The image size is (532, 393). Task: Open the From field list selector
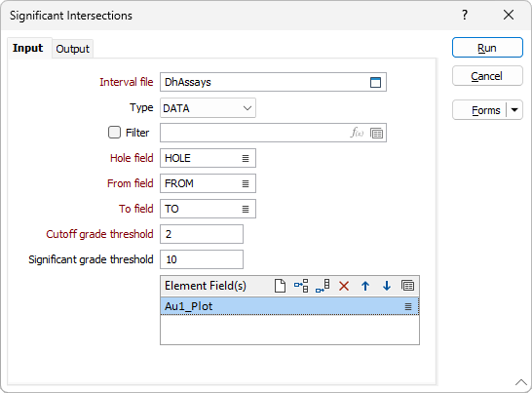(246, 183)
